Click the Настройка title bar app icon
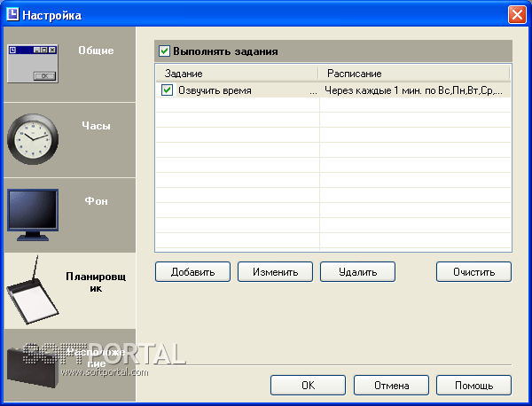 [x=12, y=14]
